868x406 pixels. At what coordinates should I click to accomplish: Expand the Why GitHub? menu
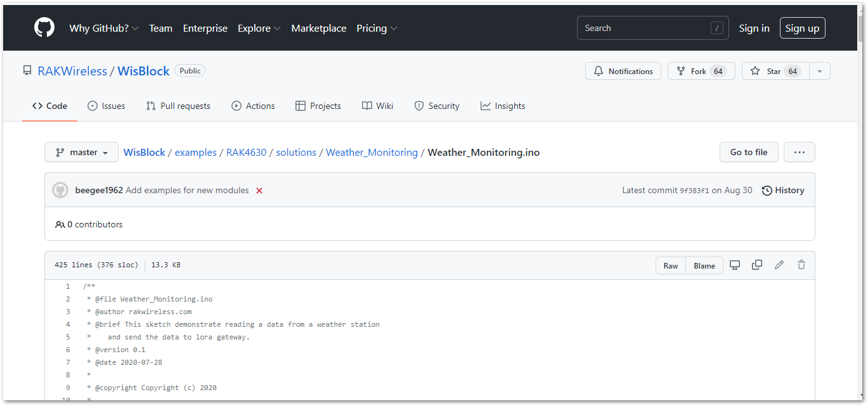coord(103,28)
